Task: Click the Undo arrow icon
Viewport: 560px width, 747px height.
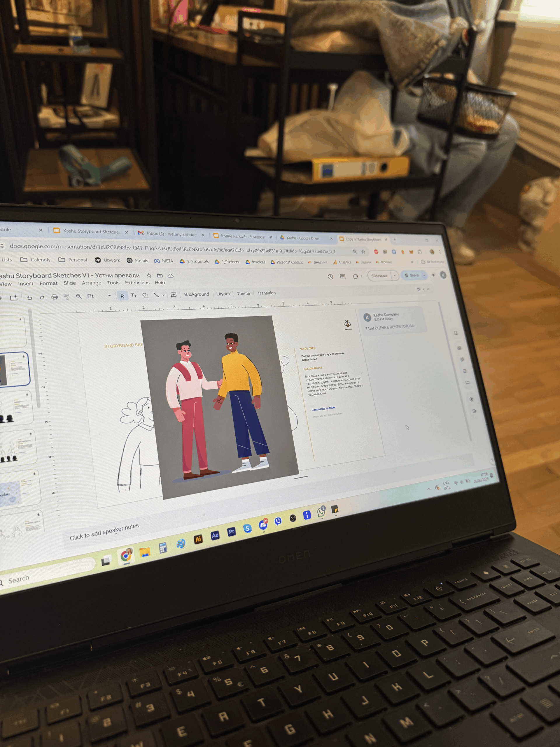Action: click(x=30, y=298)
